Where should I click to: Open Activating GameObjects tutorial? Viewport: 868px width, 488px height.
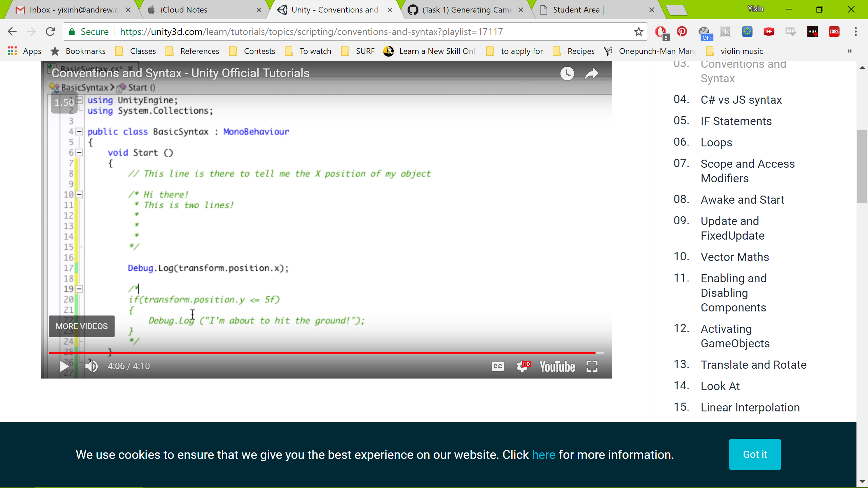tap(735, 336)
